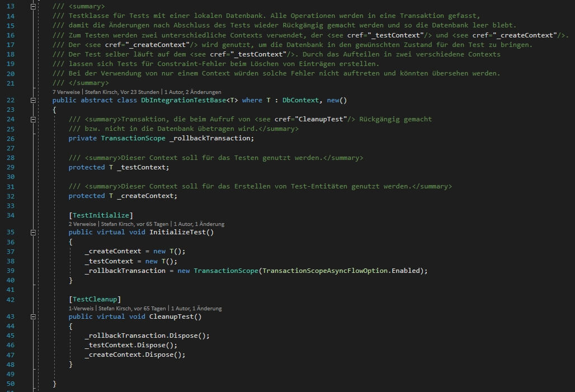This screenshot has height=392, width=575.
Task: Click the 'abstract' keyword on line 22
Action: (97, 100)
